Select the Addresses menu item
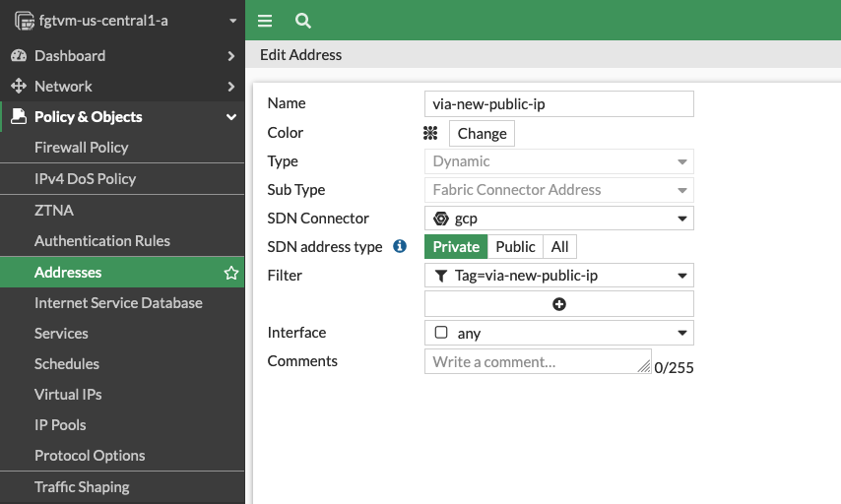Screen dimensions: 841x504 tap(122, 273)
